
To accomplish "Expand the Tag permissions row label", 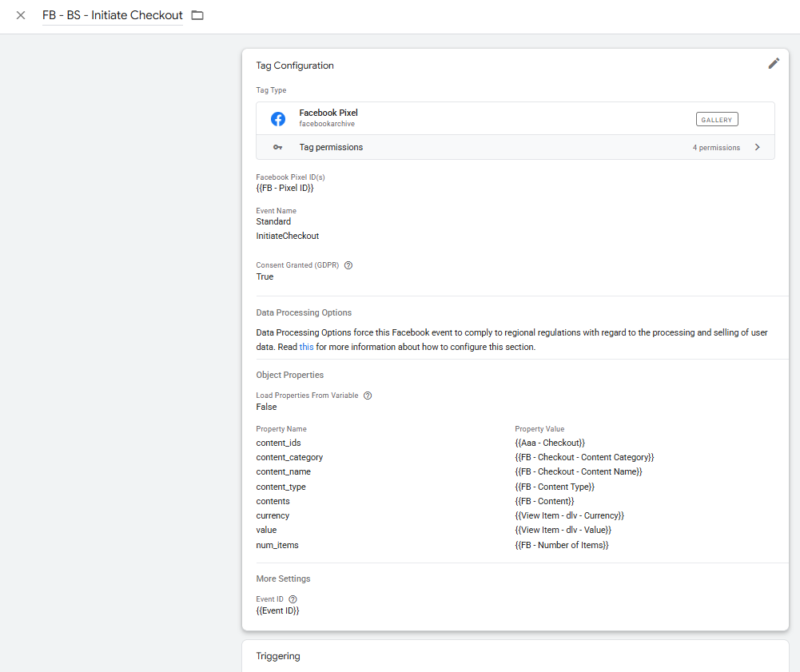I will [331, 148].
